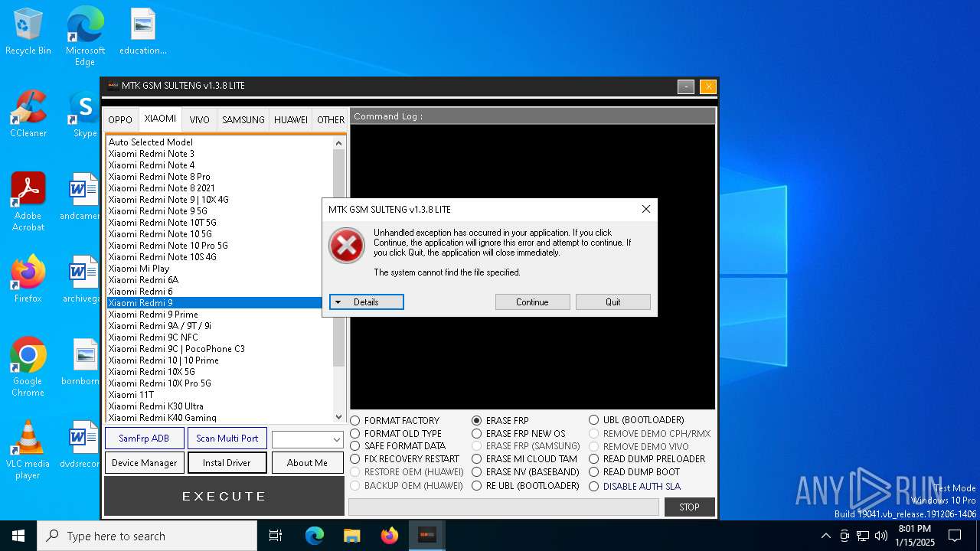Click Quit in the error dialog
The width and height of the screenshot is (980, 551).
(x=613, y=302)
